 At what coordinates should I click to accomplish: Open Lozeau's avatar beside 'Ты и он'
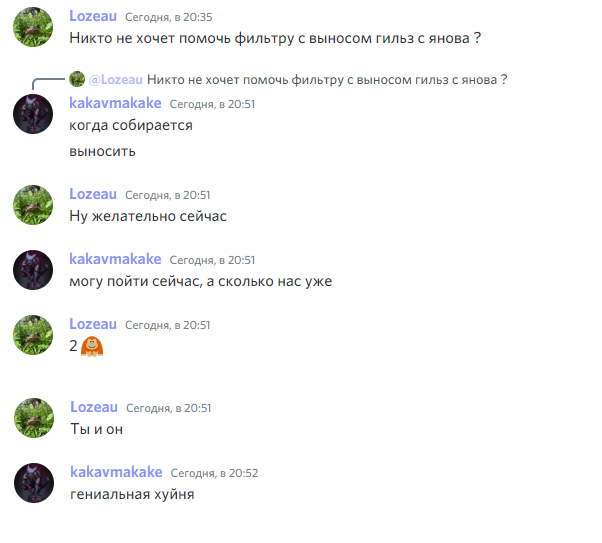coord(34,418)
